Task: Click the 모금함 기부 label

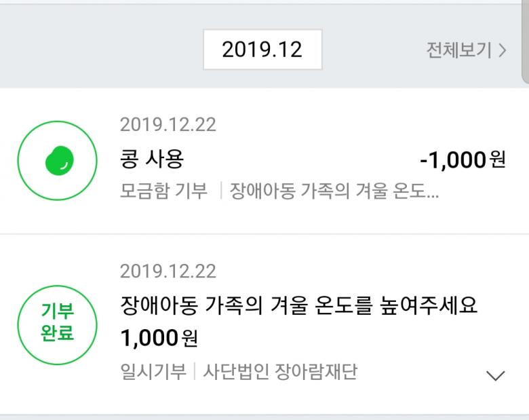Action: tap(163, 191)
